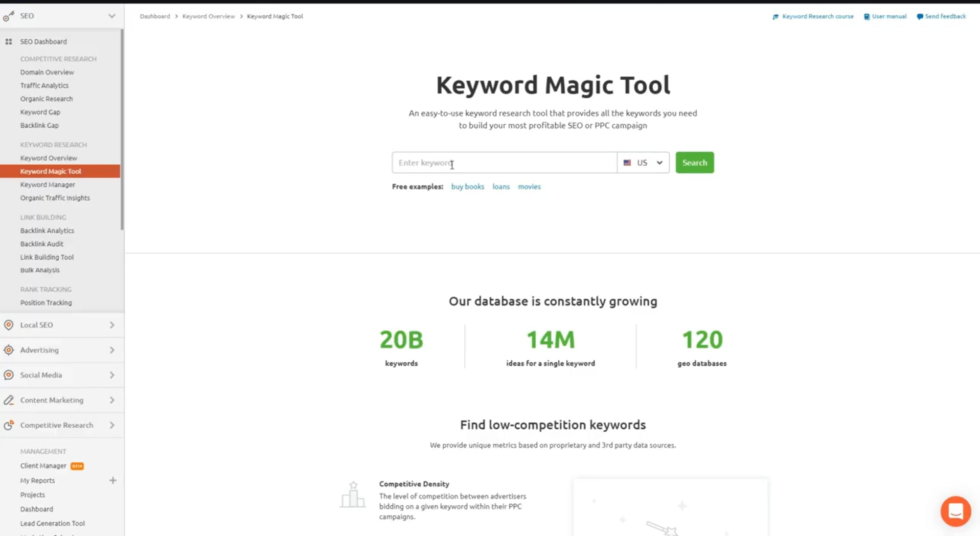Expand the Advertising section

[x=111, y=350]
